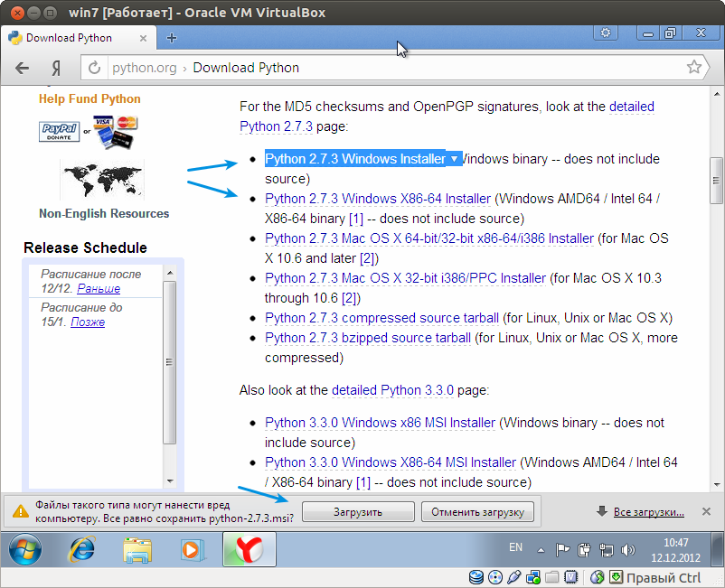Cancel with 'Отменить загрузку' button
This screenshot has height=588, width=725.
pos(477,512)
